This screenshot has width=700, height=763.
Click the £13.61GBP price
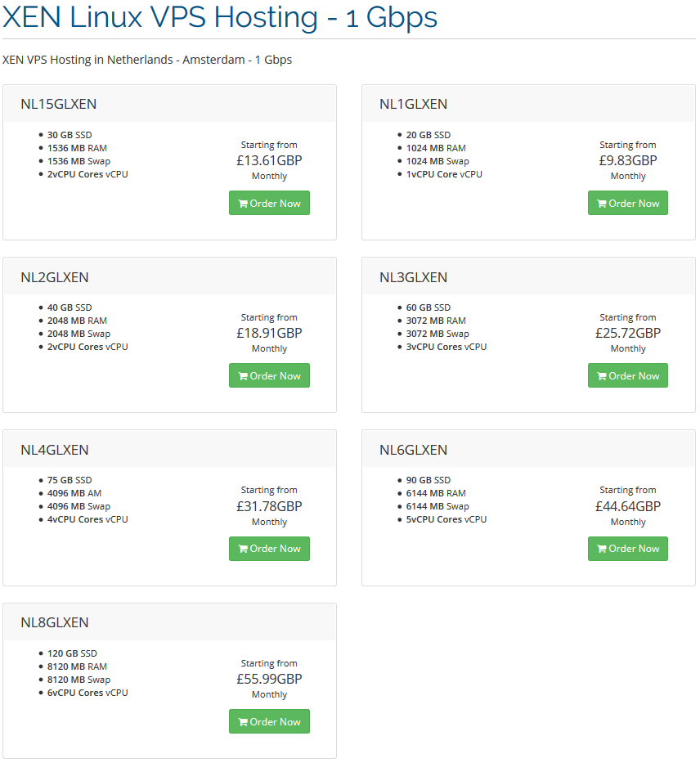click(269, 160)
